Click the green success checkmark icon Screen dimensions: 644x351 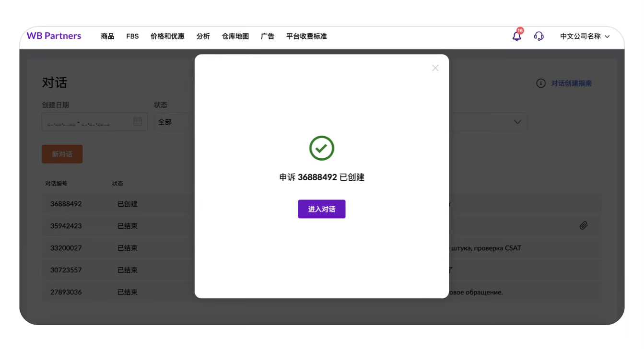pos(322,148)
